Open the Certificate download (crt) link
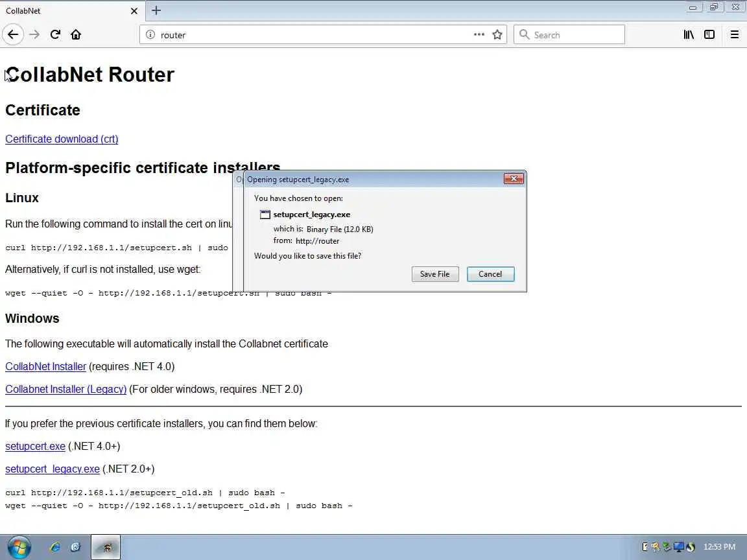This screenshot has height=560, width=747. pos(62,139)
